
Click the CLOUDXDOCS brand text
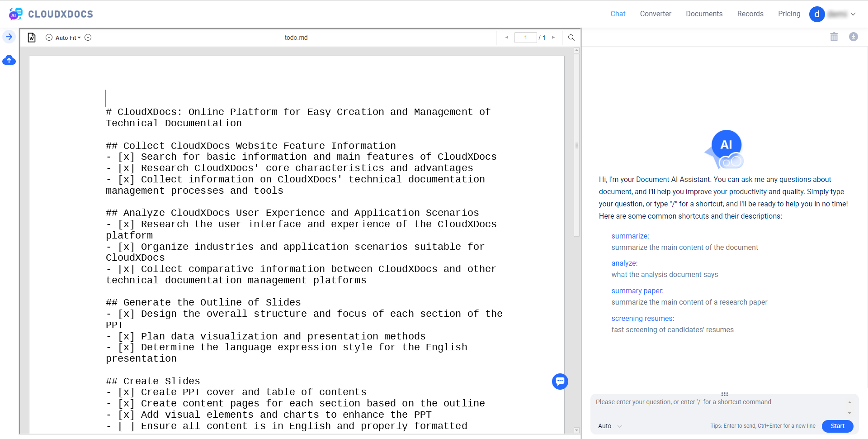61,14
